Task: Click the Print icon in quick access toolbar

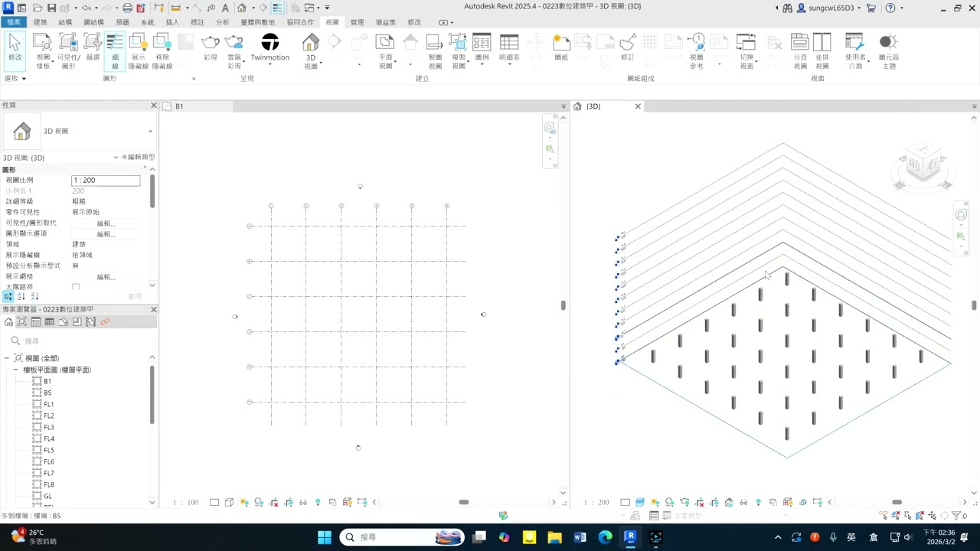Action: (x=128, y=8)
